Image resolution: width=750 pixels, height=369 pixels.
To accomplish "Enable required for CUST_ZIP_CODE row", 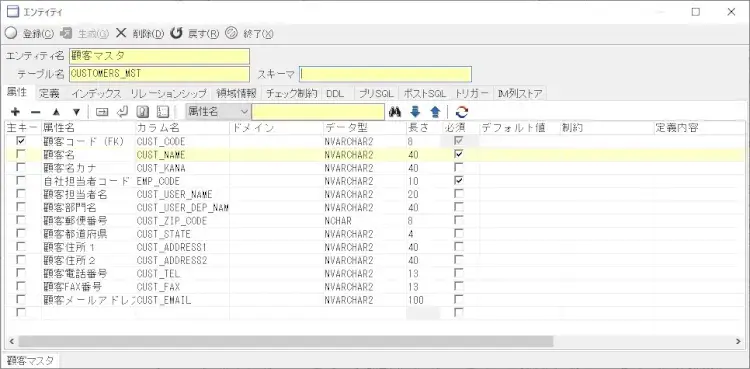I will 459,220.
